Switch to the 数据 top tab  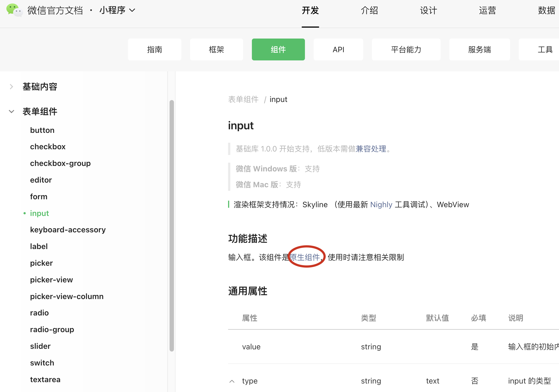547,10
